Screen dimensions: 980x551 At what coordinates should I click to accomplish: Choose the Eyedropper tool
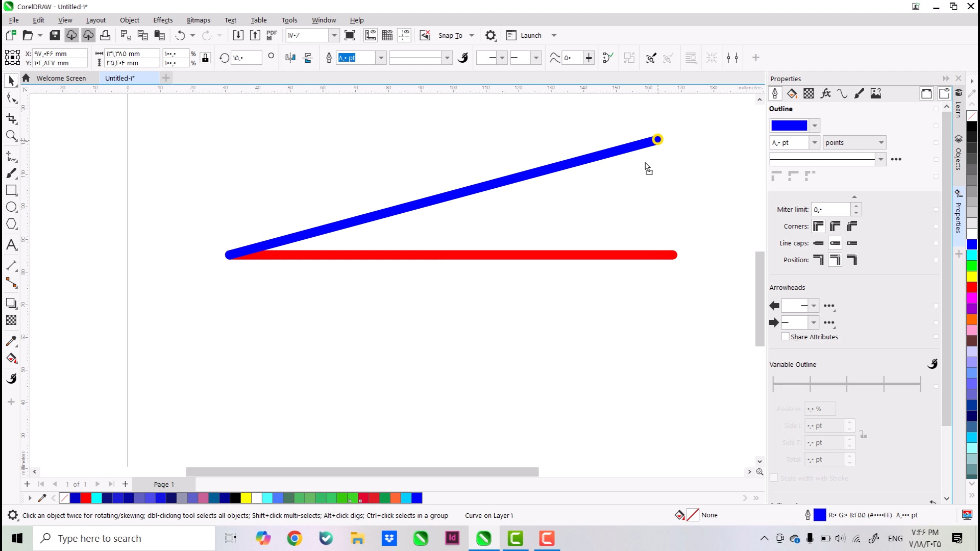coord(11,341)
